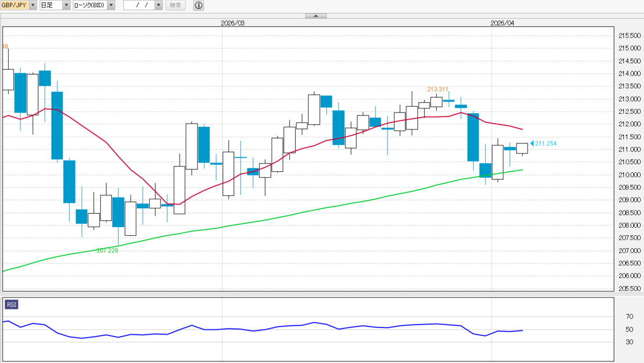Click the 207.000 price axis label

click(x=628, y=251)
